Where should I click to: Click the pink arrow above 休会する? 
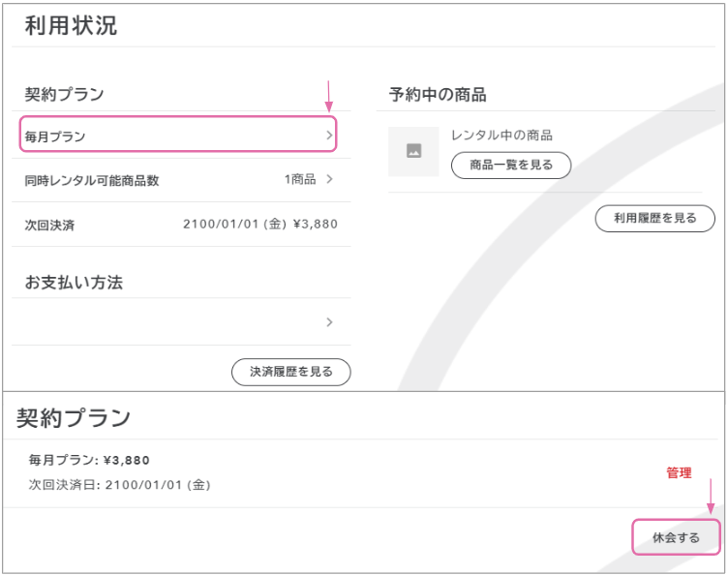(x=712, y=496)
